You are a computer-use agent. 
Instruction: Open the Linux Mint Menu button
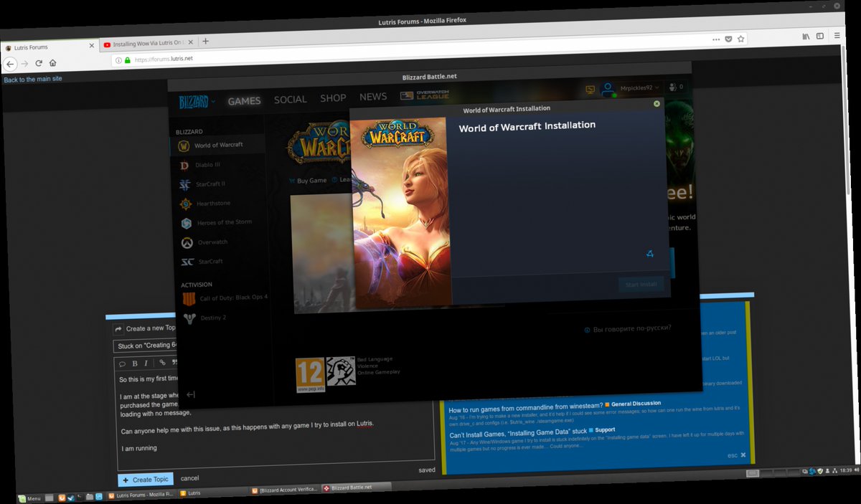(29, 498)
